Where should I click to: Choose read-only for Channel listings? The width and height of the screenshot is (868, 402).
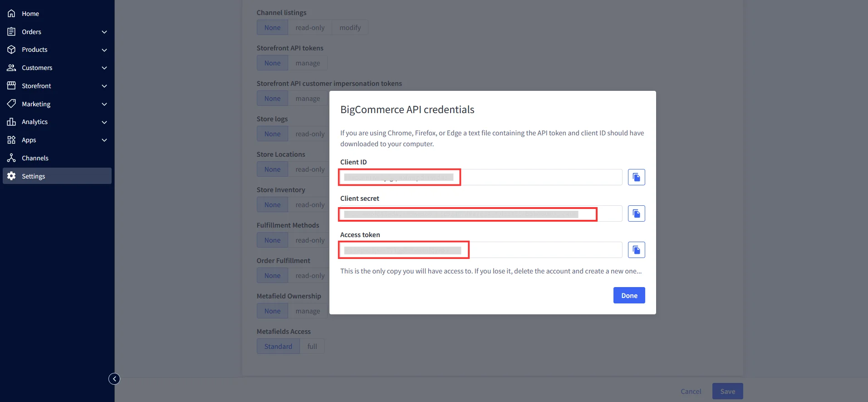coord(310,28)
